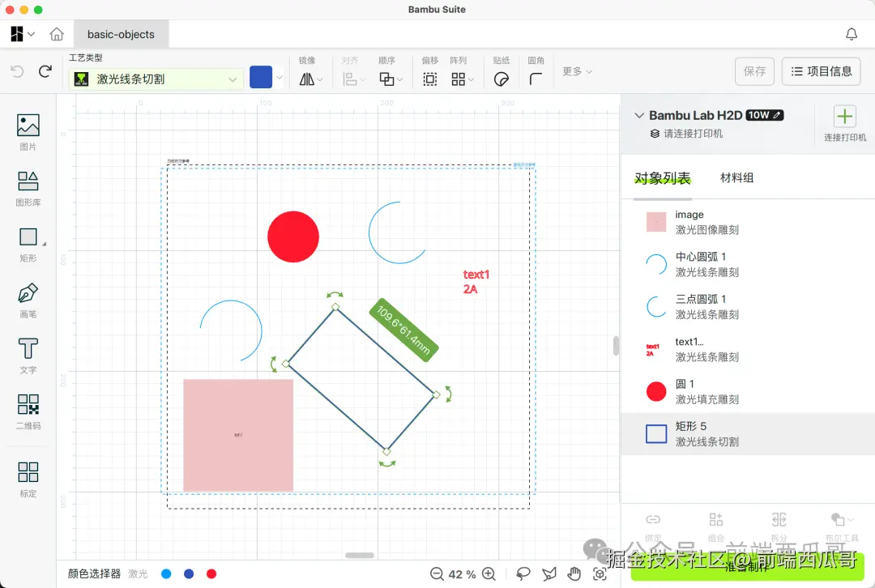Switch to the 对象列表 tab

[x=663, y=178]
